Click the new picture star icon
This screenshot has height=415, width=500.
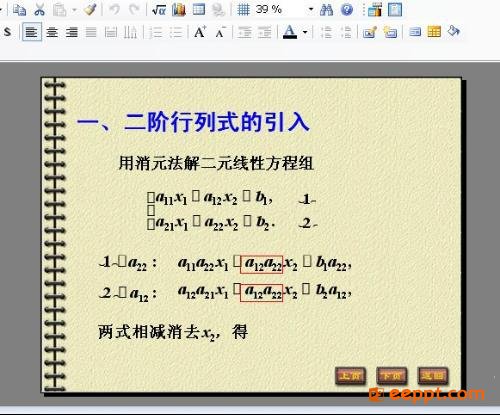click(390, 32)
